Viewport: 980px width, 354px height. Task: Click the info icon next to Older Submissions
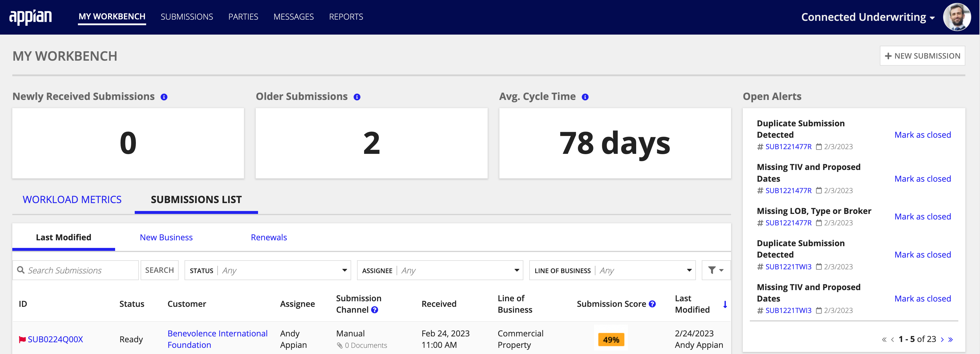pyautogui.click(x=357, y=97)
